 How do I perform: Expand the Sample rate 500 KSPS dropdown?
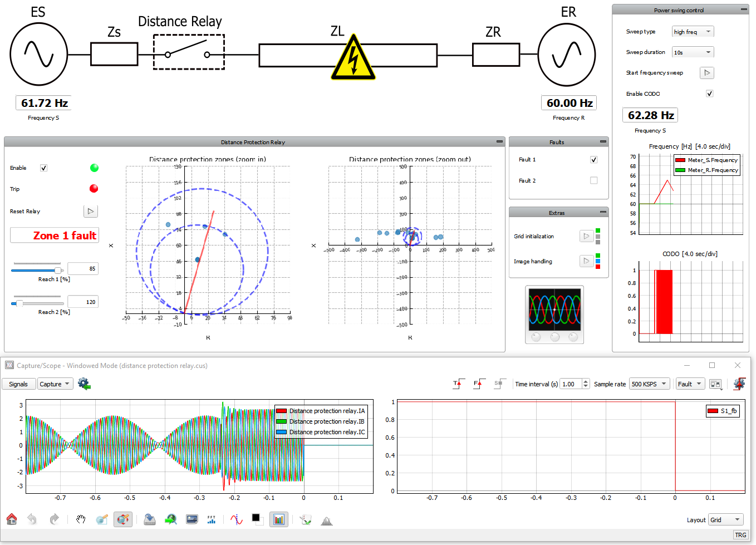click(649, 384)
